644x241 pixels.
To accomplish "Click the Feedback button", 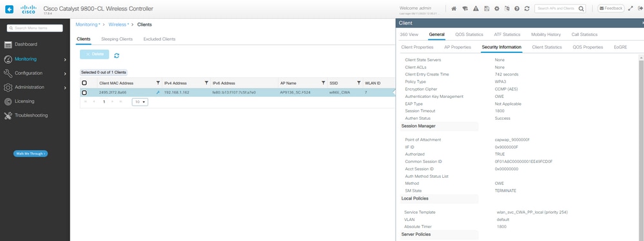I will click(610, 8).
